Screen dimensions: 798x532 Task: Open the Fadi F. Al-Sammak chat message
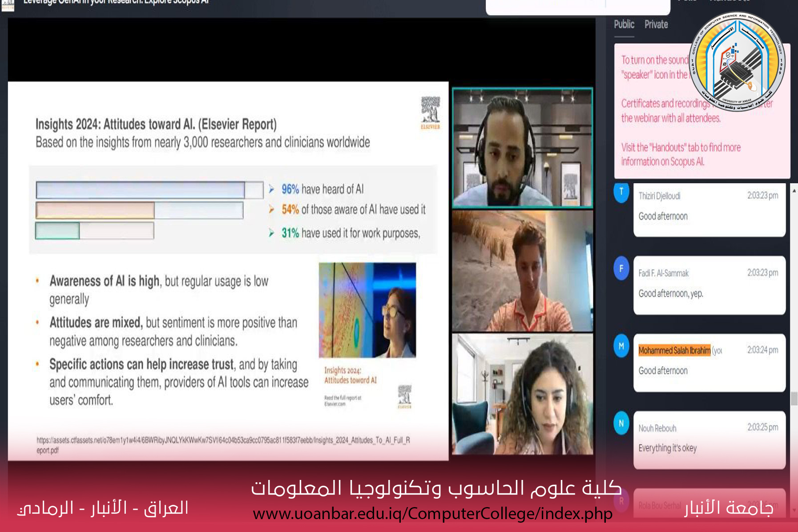coord(709,285)
